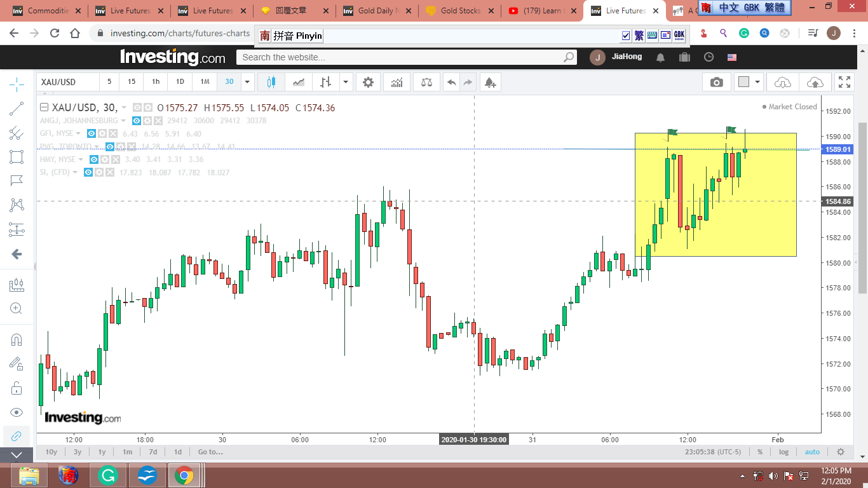Expand the chart style dropdown
The image size is (868, 488).
(346, 82)
